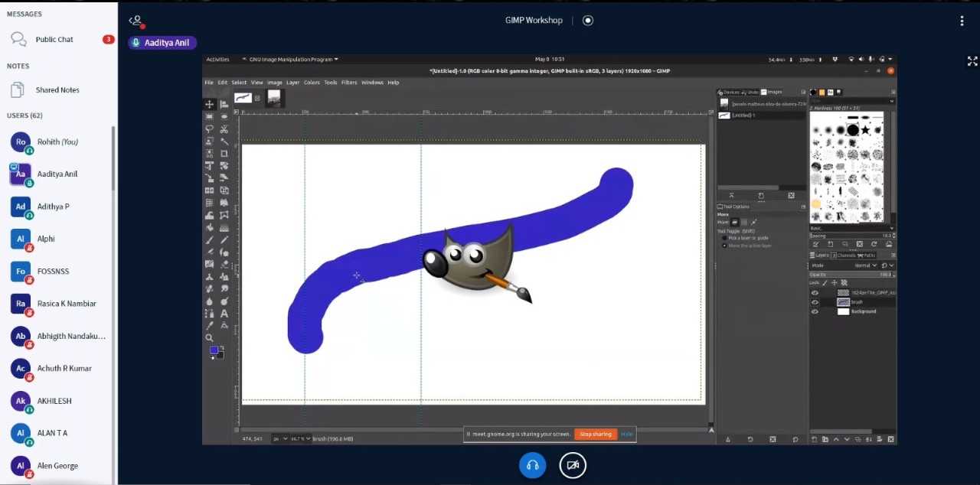
Task: Open the users list toggle icon
Action: pos(136,21)
